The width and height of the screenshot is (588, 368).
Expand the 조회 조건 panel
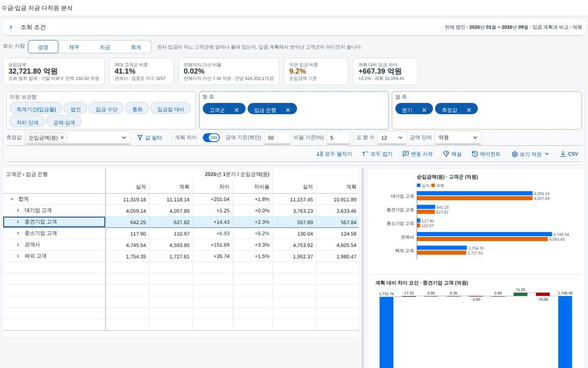[11, 27]
